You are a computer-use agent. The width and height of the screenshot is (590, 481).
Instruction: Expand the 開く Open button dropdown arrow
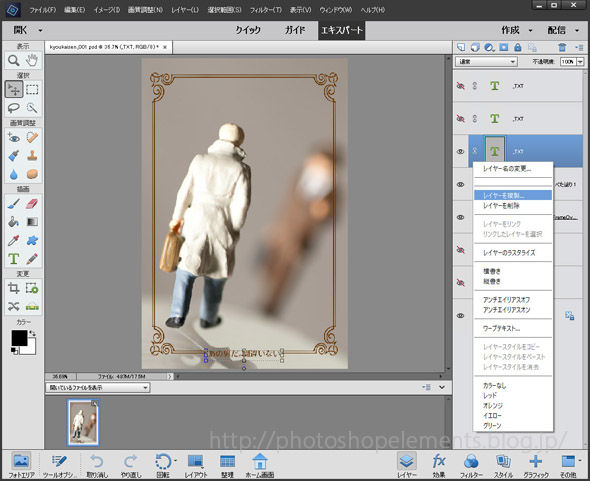coord(40,30)
